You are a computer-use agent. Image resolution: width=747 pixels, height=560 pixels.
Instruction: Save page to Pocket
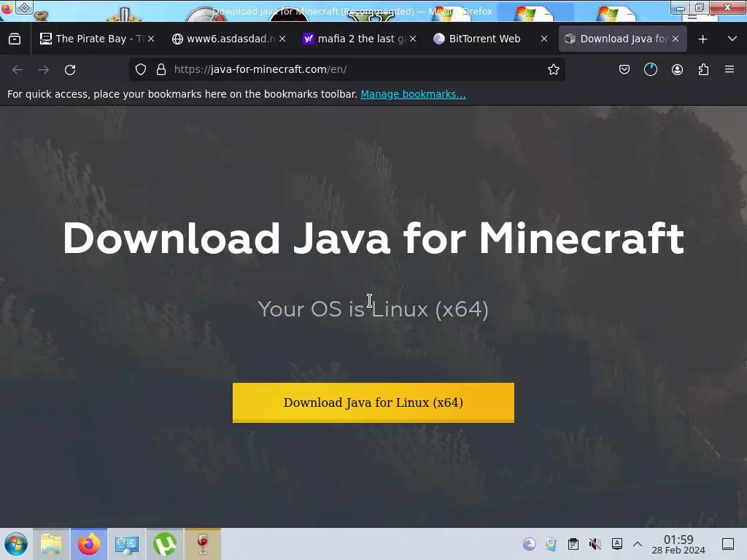click(x=624, y=69)
